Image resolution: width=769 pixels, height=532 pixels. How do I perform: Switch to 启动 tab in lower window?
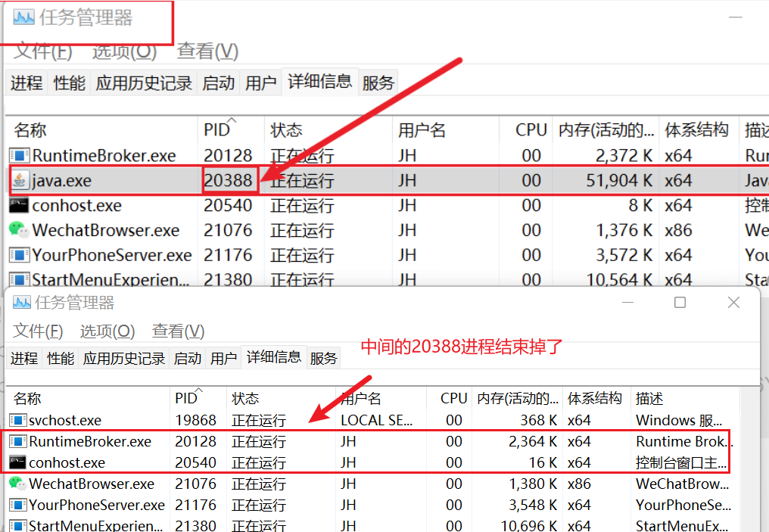pos(188,359)
